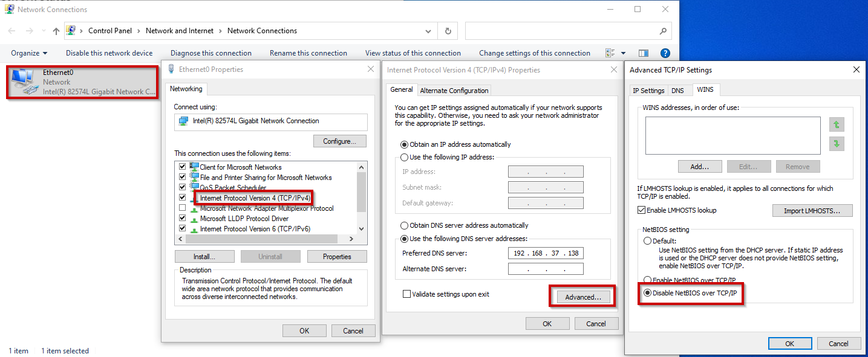Viewport: 868px width, 357px height.
Task: Uncheck Enable LMHOSTS lookup checkbox
Action: click(x=642, y=210)
